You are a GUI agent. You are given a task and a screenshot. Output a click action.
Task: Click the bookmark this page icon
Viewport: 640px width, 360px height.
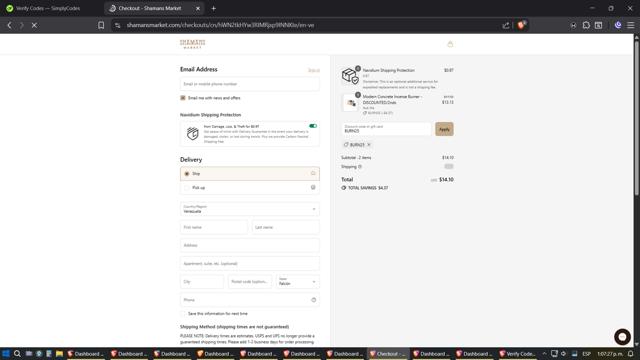coord(101,25)
